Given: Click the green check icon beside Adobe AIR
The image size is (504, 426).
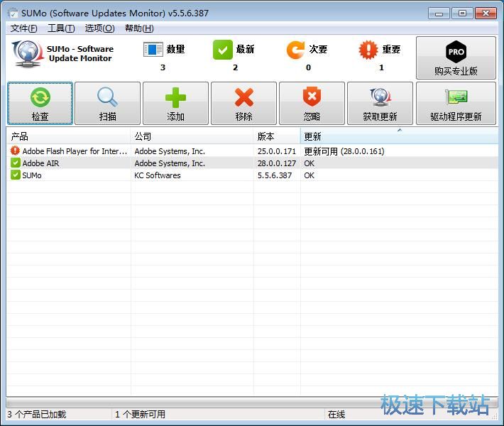Looking at the screenshot, I should point(15,163).
